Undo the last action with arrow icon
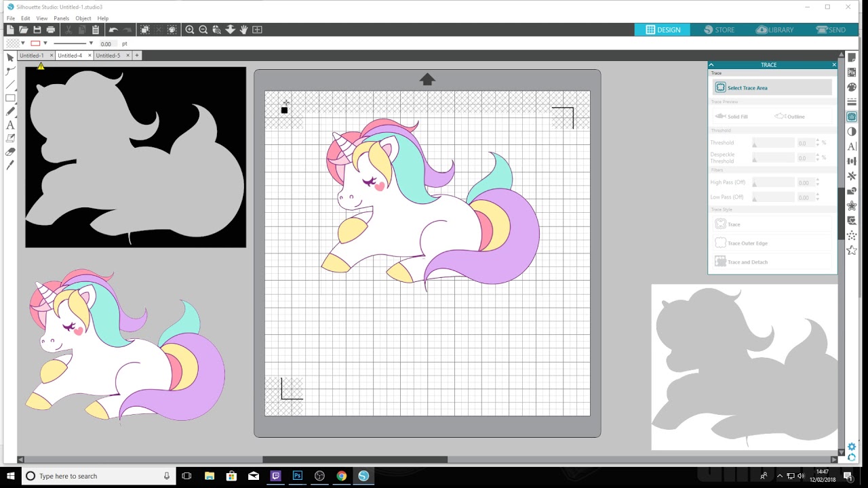The width and height of the screenshot is (868, 488). [113, 30]
